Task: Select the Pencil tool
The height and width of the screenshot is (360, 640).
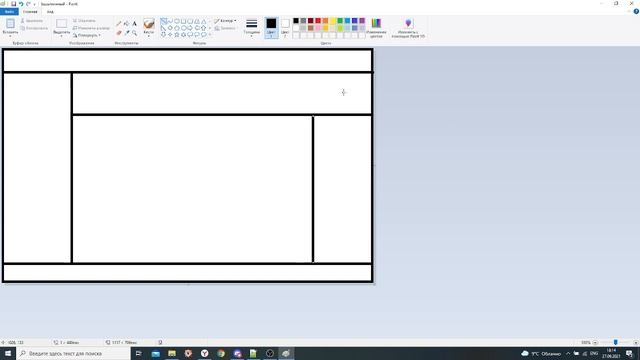Action: click(119, 24)
